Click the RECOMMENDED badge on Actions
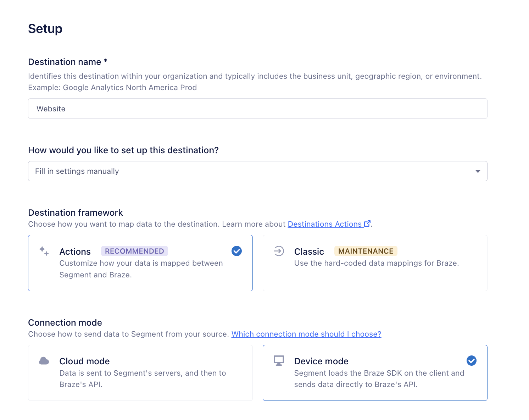Screen dimensions: 529x420 134,251
